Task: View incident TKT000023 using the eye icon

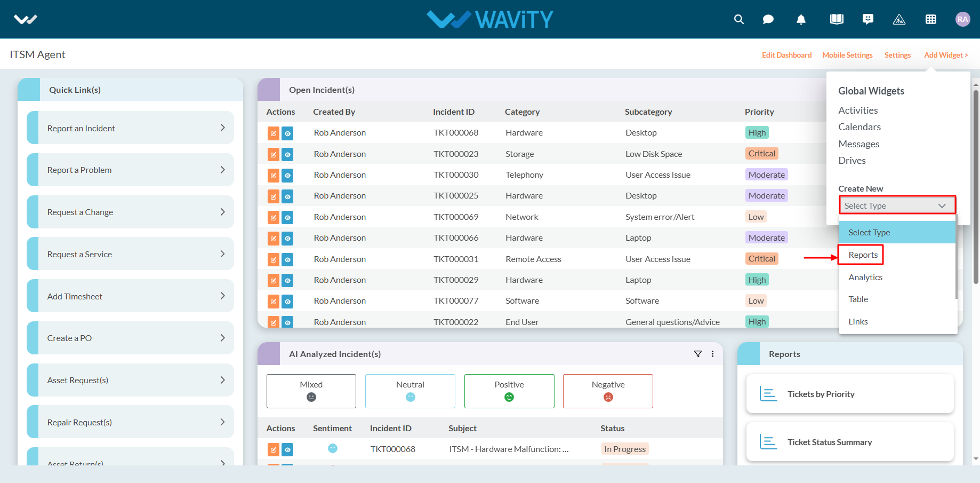Action: 287,154
